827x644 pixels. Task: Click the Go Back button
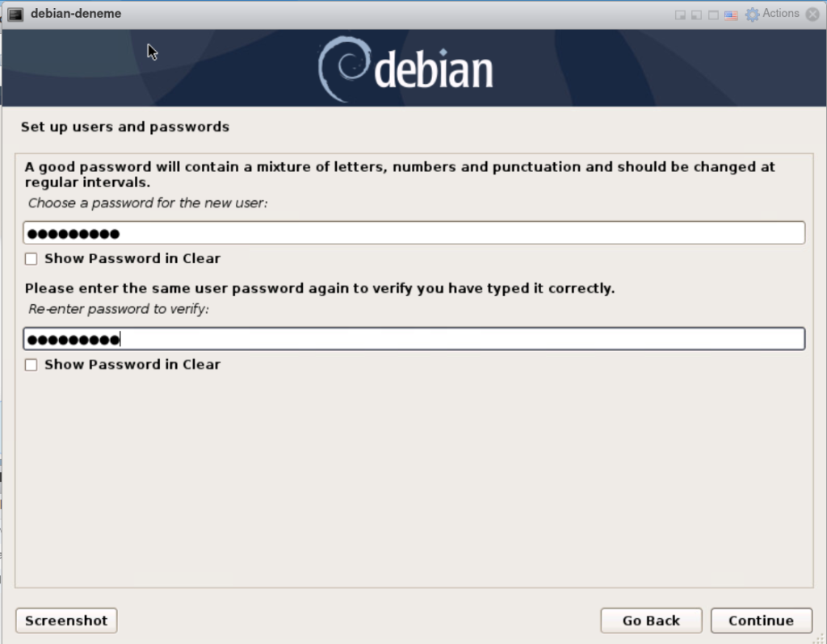(652, 621)
